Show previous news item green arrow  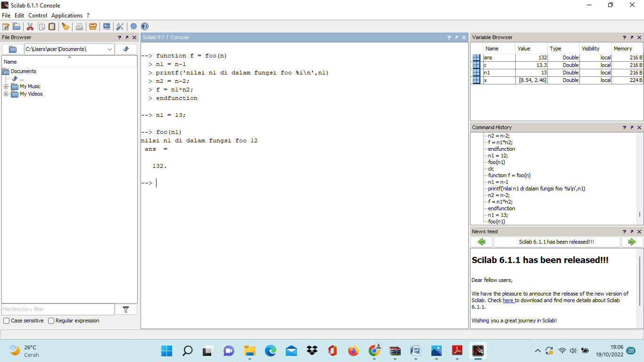481,242
